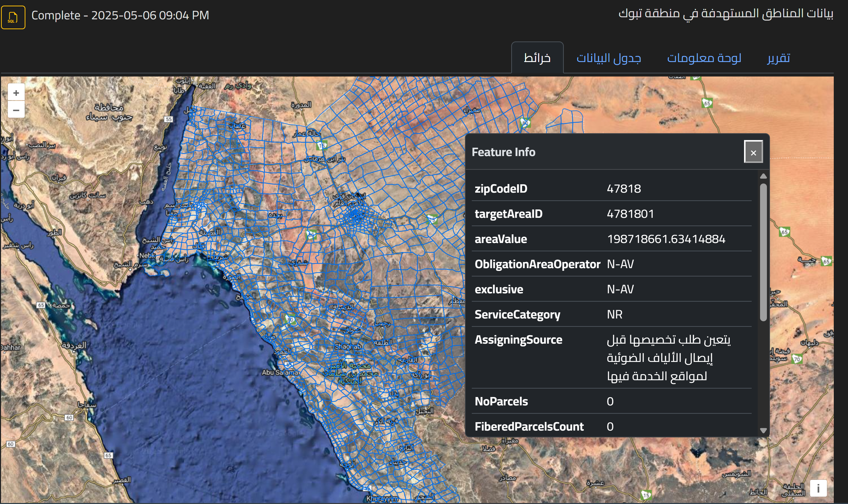Switch to the جدول البيانات tab
The height and width of the screenshot is (504, 848).
tap(609, 58)
